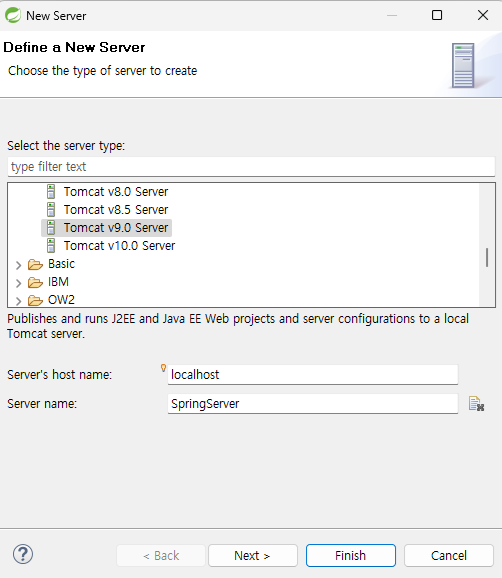502x578 pixels.
Task: Focus the Server name field
Action: pos(313,404)
